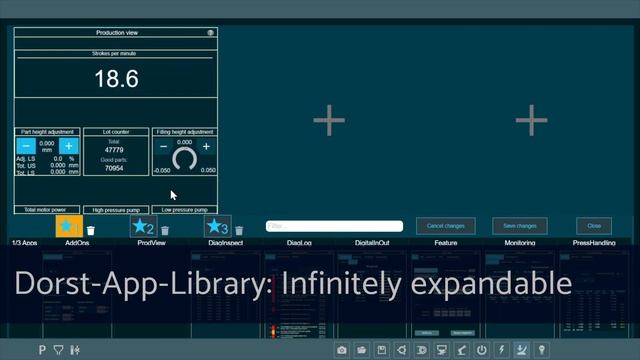Click the robot arm handling icon
640x360 pixels.
462,350
